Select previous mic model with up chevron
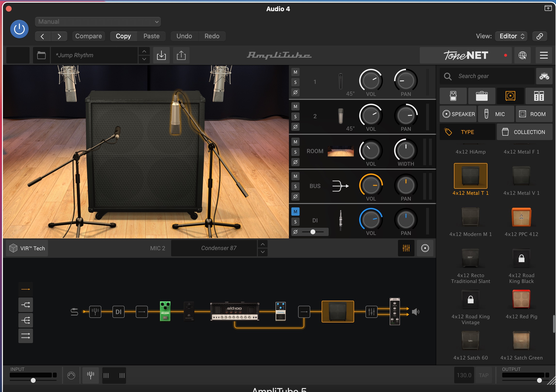 coord(263,244)
